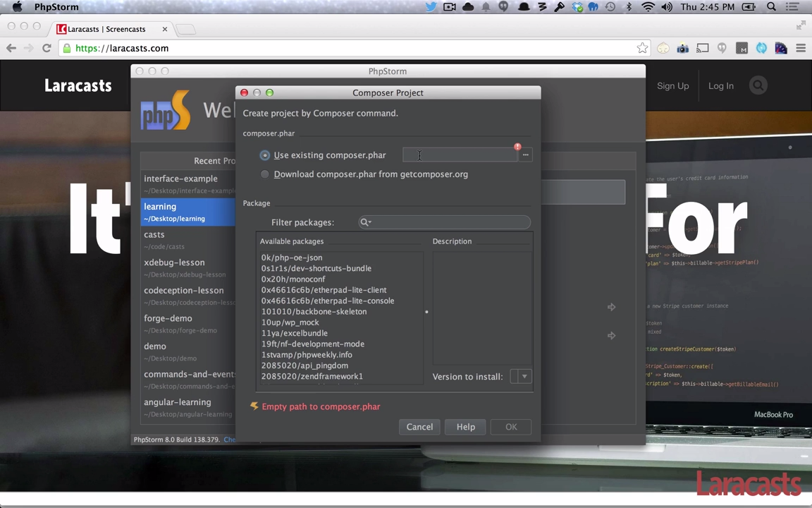Open a new browser tab
812x508 pixels.
coord(186,29)
